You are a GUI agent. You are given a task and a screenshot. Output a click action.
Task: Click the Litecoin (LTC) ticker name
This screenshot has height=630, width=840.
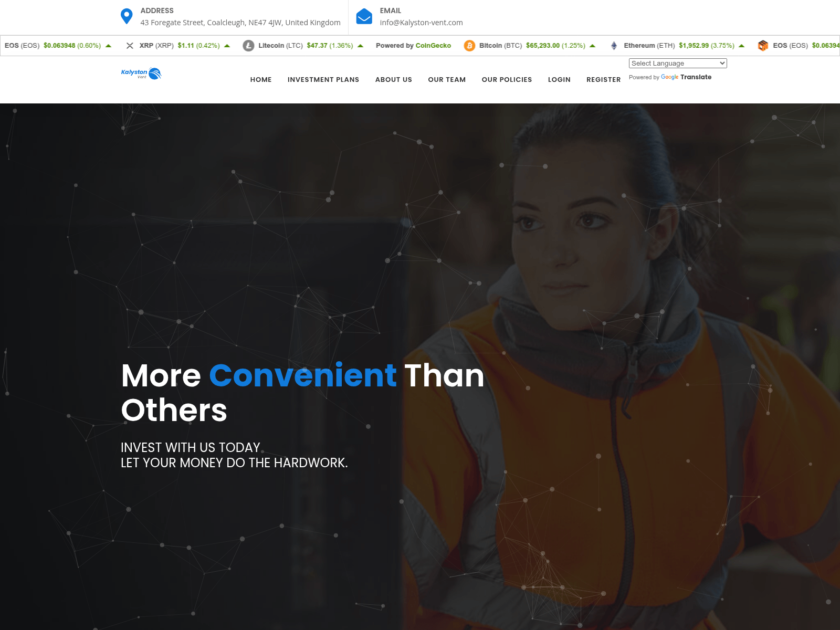[x=280, y=46]
